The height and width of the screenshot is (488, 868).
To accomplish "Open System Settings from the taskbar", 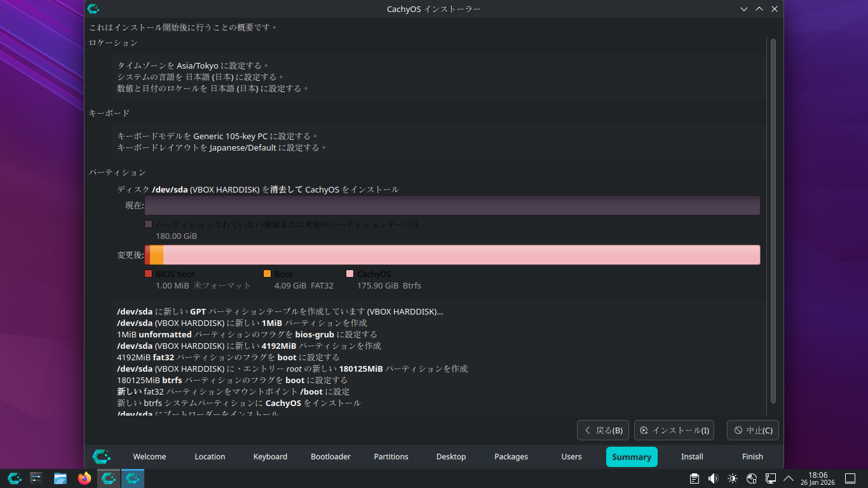I will tap(36, 478).
